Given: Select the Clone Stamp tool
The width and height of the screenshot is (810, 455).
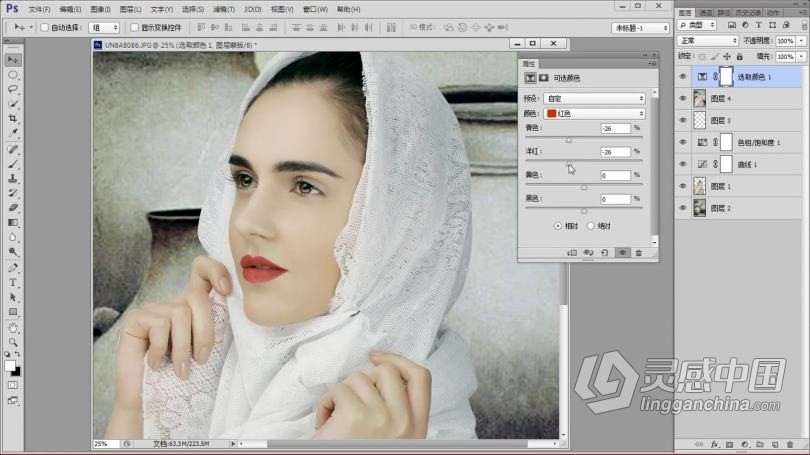Looking at the screenshot, I should pos(13,179).
